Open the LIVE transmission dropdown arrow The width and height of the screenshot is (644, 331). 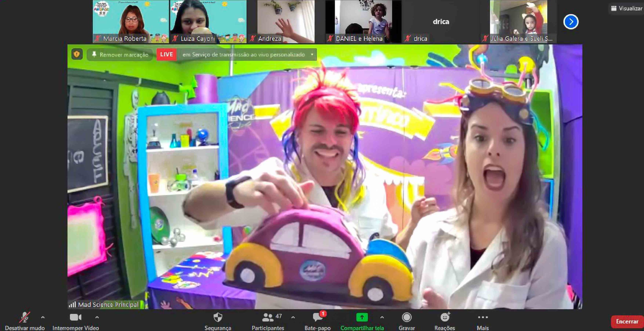(312, 54)
